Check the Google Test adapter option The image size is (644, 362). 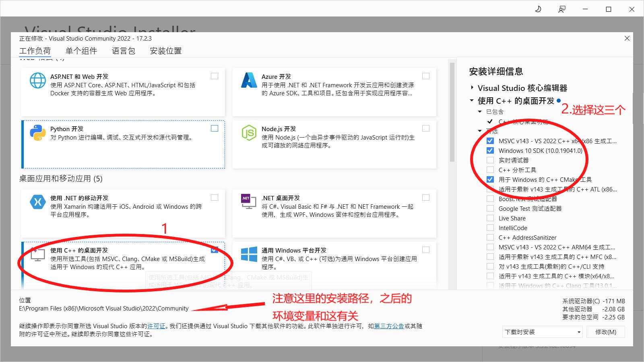coord(490,208)
